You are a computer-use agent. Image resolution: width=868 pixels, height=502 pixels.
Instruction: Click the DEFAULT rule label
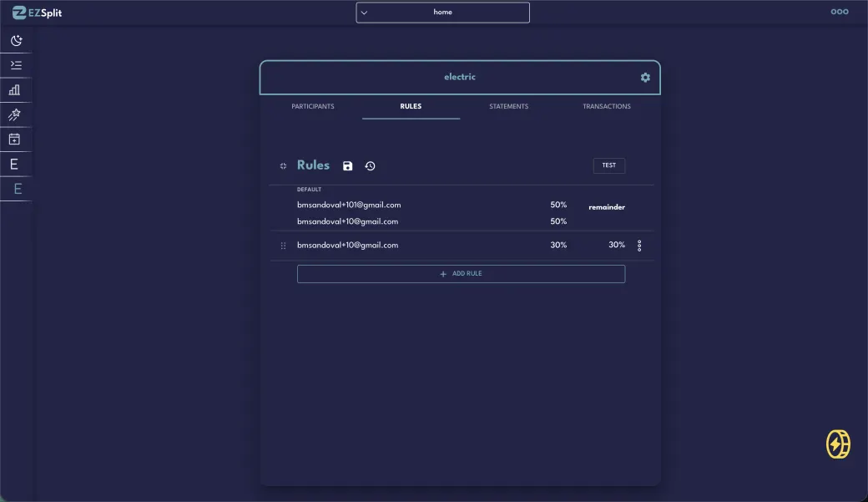pos(309,190)
